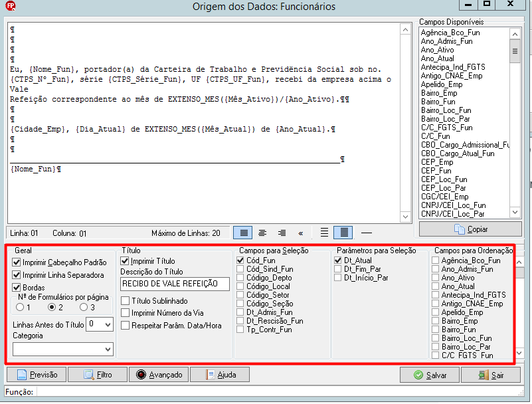Click the Copiar button
The width and height of the screenshot is (532, 404).
[470, 229]
